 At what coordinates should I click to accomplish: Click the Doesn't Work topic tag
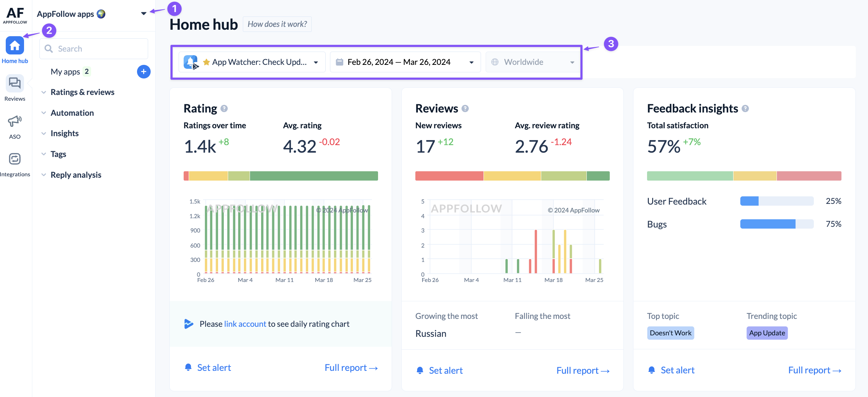coord(670,333)
